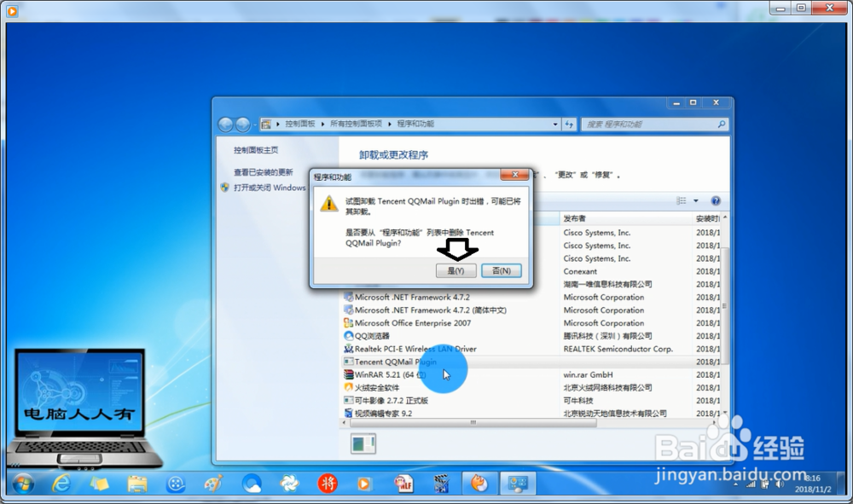Open the PDF app on taskbar
This screenshot has height=504, width=853.
tap(403, 484)
